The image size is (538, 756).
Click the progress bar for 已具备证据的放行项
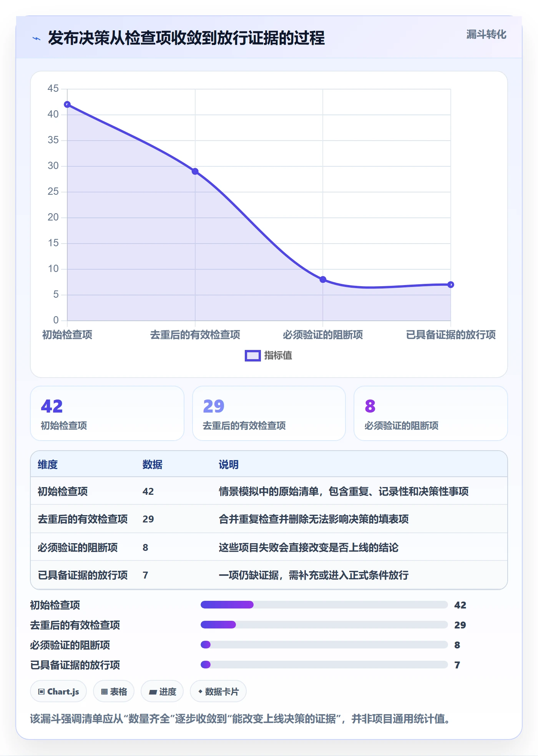324,665
